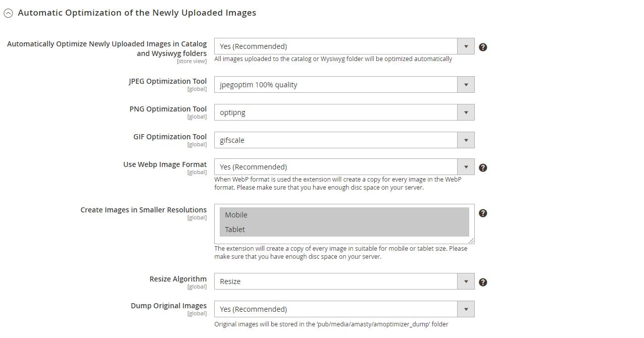This screenshot has width=644, height=338.
Task: Open the Use Webp Image Format dropdown
Action: [x=344, y=167]
